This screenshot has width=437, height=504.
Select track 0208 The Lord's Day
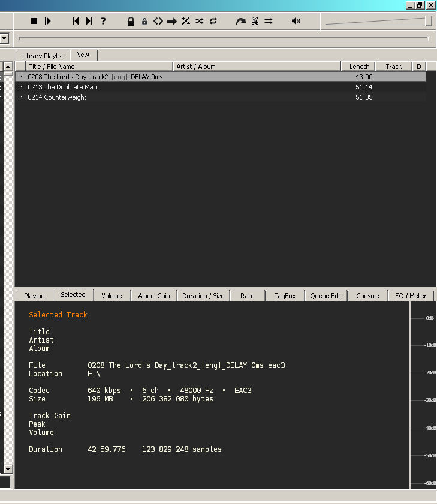[x=221, y=77]
